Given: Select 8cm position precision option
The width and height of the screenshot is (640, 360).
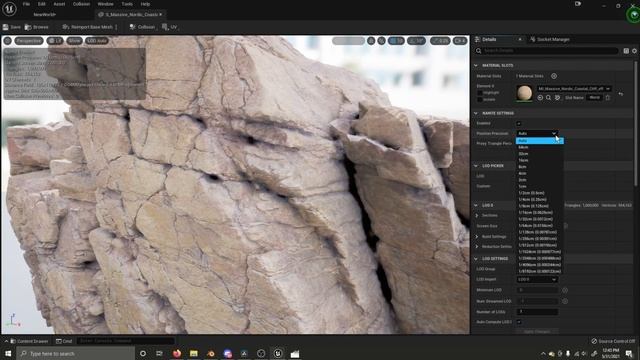Looking at the screenshot, I should click(x=540, y=167).
